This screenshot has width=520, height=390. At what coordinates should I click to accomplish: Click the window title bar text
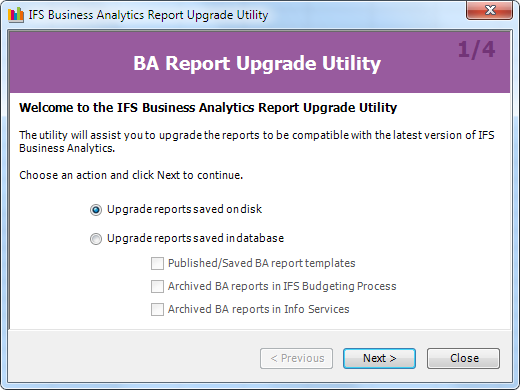pos(148,15)
